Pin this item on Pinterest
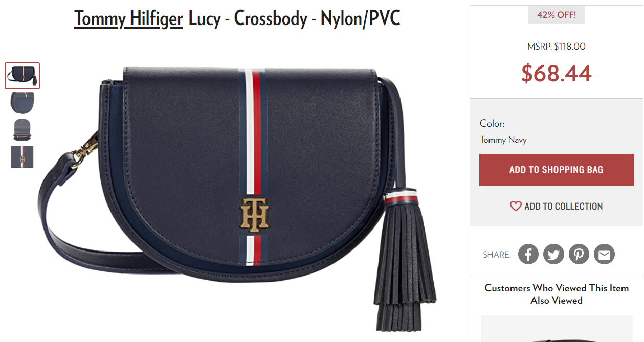Viewport: 644px width, 342px height. click(x=579, y=254)
